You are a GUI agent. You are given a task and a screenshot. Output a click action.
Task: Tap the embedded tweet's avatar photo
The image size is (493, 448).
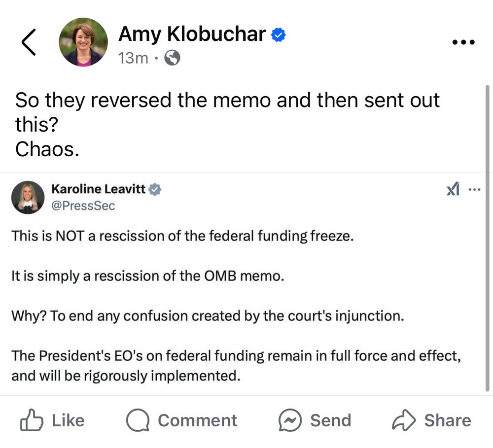[28, 197]
